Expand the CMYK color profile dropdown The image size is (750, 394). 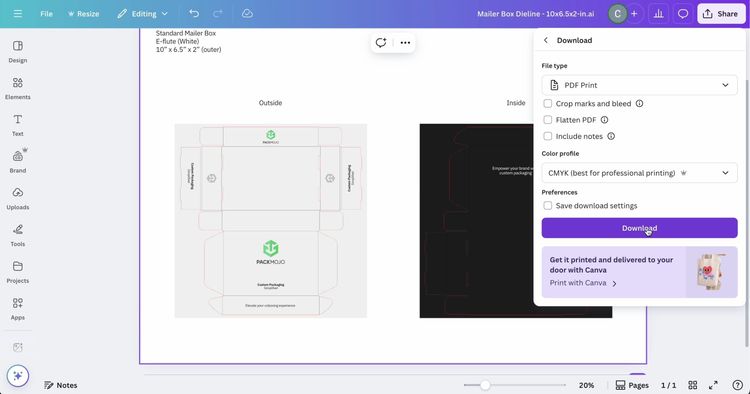tap(639, 173)
